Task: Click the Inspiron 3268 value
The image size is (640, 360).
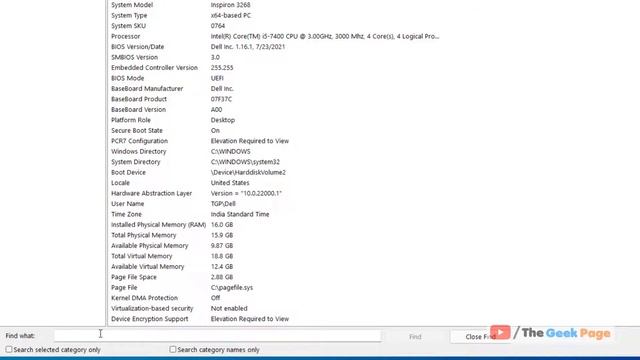Action: point(231,5)
